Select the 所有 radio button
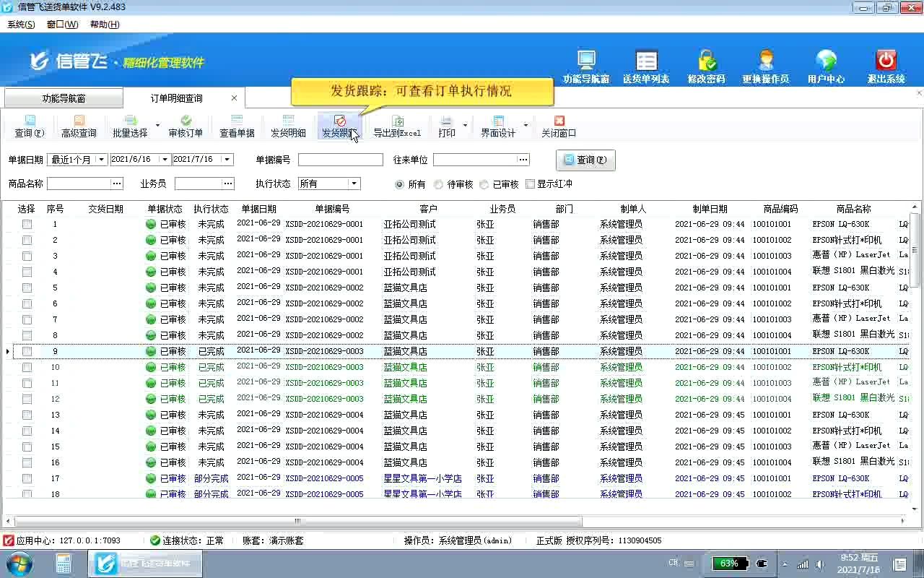 coord(399,184)
